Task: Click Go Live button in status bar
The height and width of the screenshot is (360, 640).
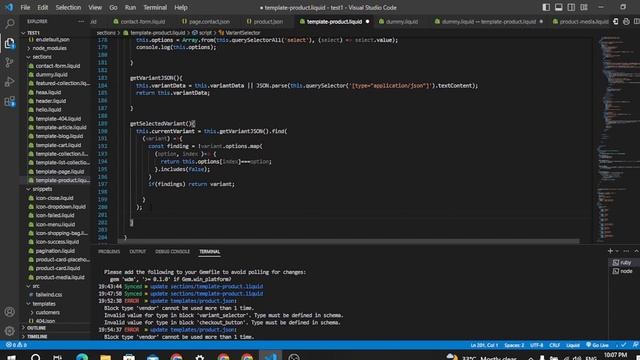Action: coord(597,345)
